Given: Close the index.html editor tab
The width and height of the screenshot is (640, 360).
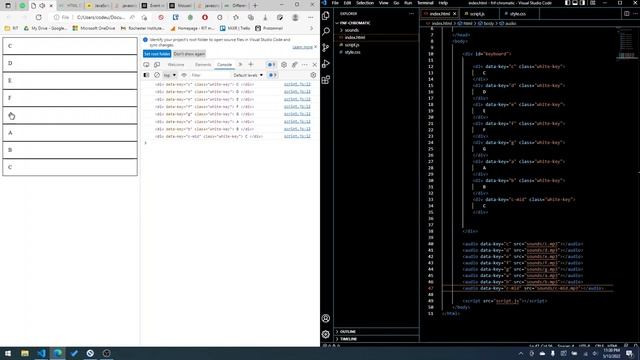Looking at the screenshot, I should pyautogui.click(x=454, y=14).
